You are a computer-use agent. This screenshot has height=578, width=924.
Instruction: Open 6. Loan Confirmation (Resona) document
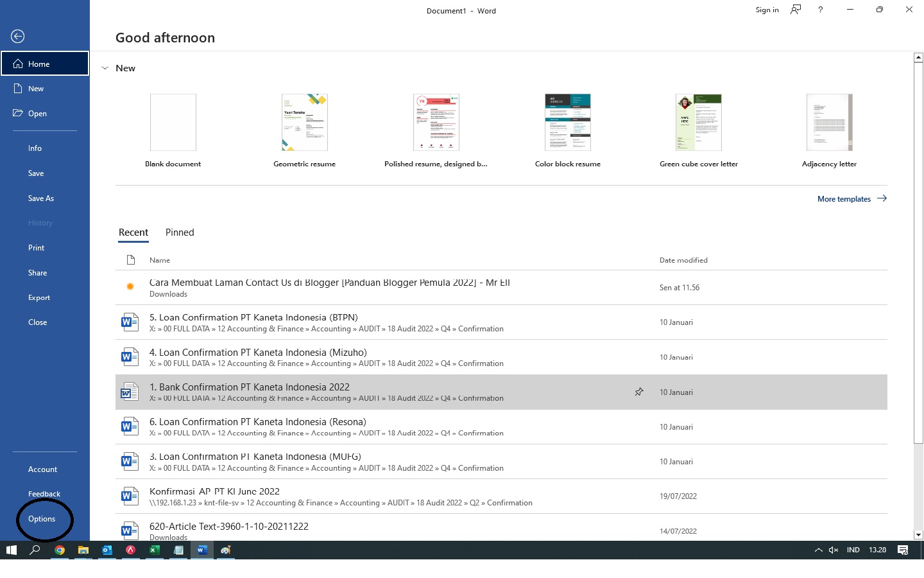pyautogui.click(x=501, y=427)
